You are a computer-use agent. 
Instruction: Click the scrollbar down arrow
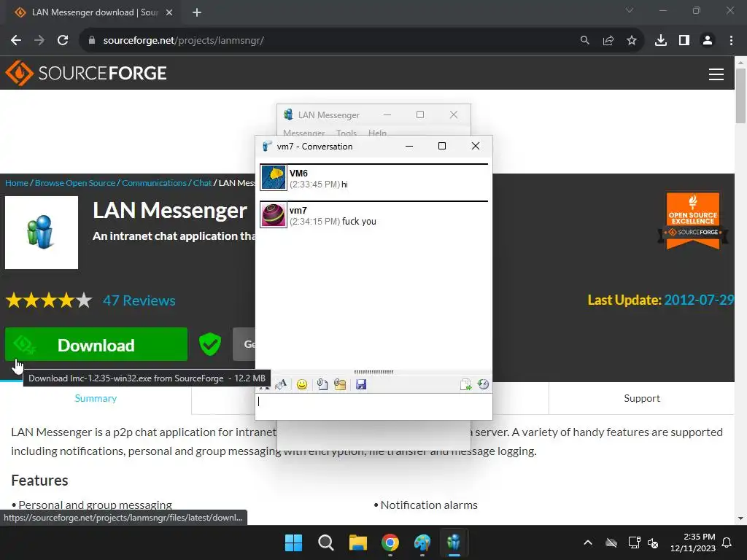click(x=740, y=518)
